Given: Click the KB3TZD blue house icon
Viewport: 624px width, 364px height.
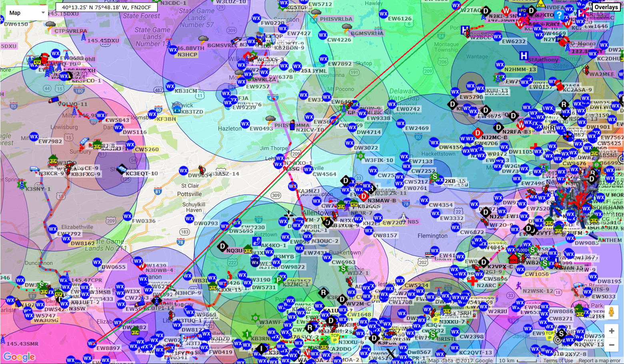Looking at the screenshot, I should click(x=176, y=107).
